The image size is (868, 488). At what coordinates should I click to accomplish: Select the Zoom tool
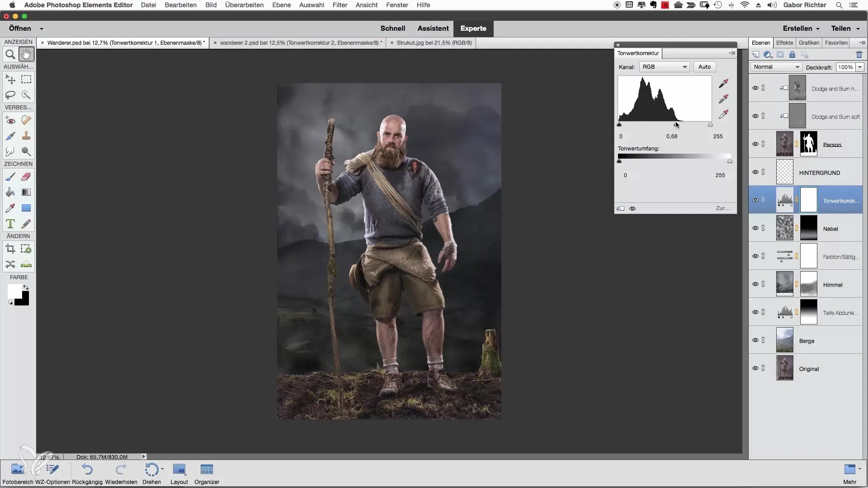point(10,55)
